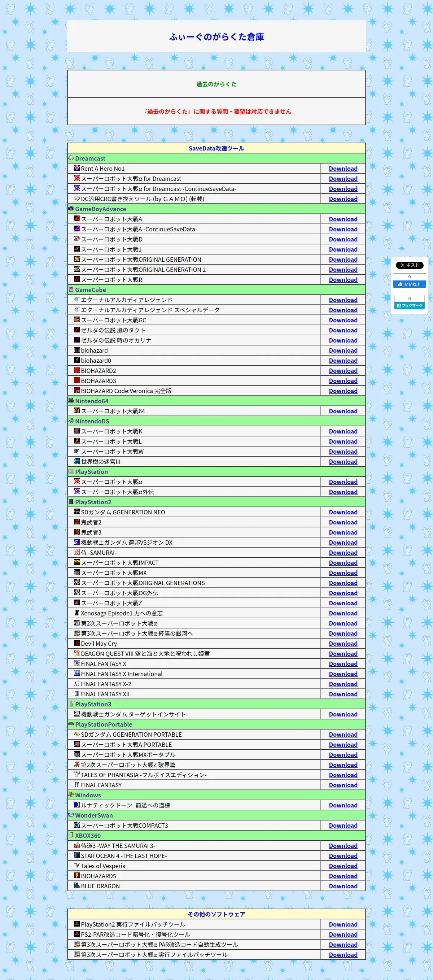Image resolution: width=433 pixels, height=980 pixels.
Task: Click the red 質問・要望は対応できません notice
Action: [x=217, y=112]
